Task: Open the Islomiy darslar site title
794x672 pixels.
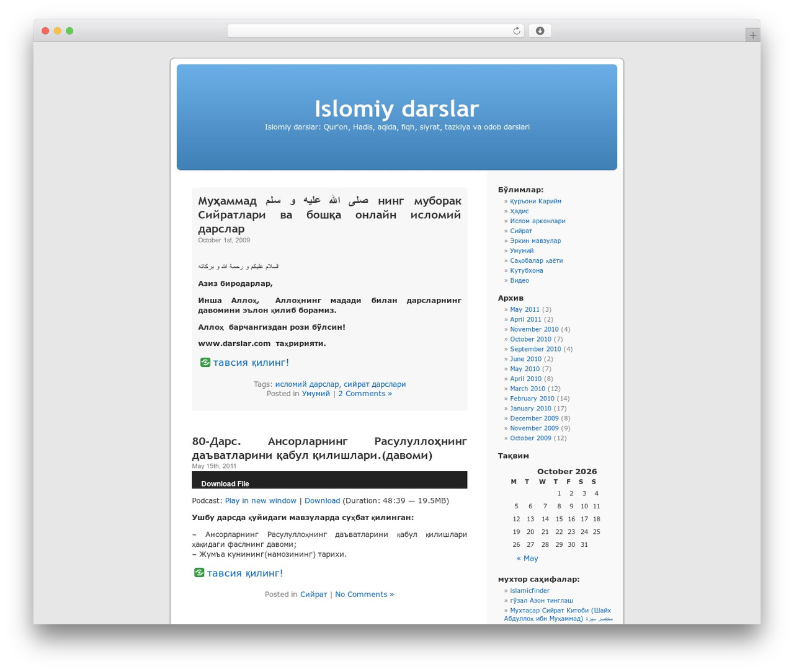Action: (397, 108)
